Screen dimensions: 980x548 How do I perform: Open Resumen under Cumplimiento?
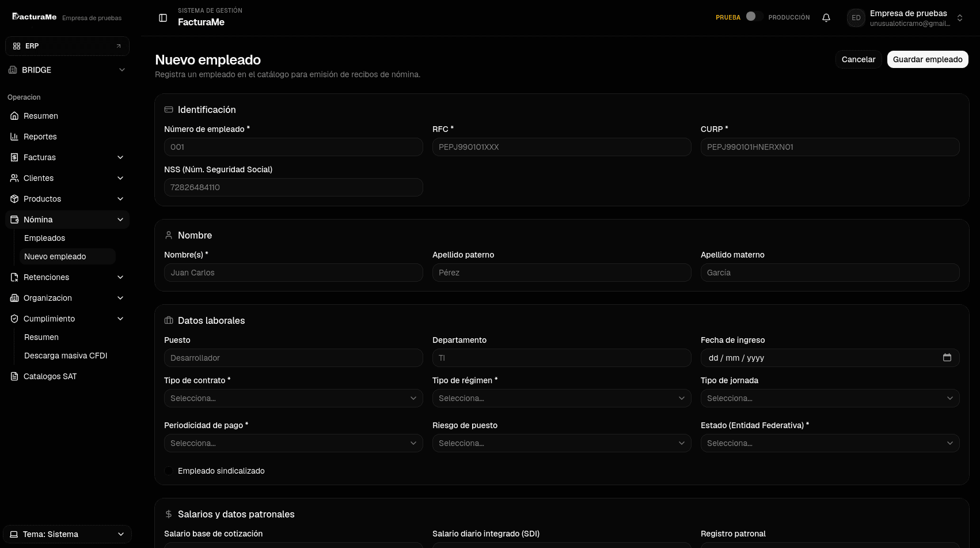[x=67, y=337]
